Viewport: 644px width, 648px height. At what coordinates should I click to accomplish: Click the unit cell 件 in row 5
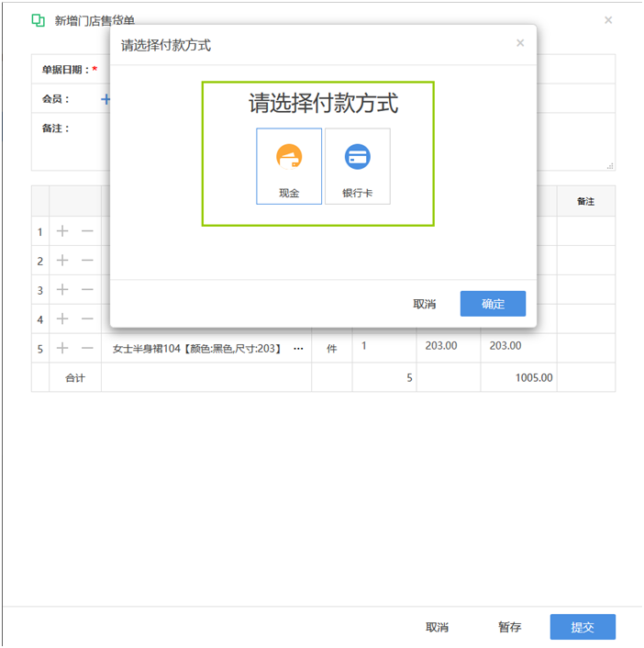click(x=332, y=349)
